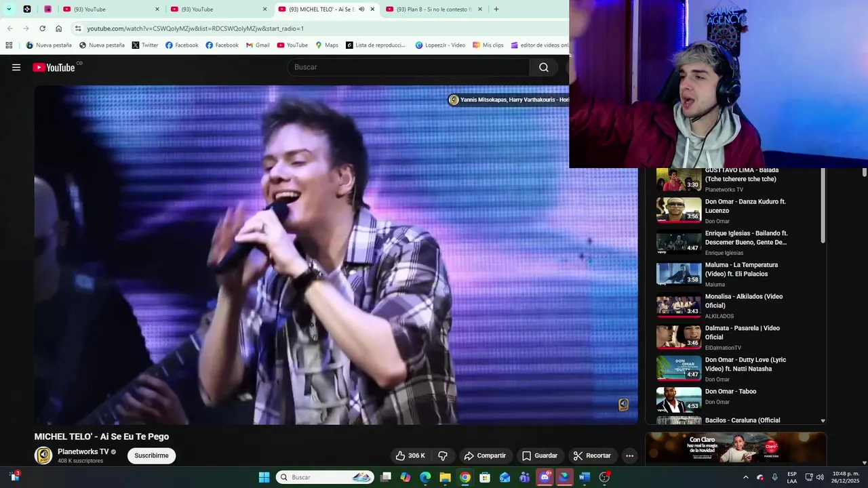Open File Explorer from the taskbar
Screen dimensions: 868x488
(445, 477)
